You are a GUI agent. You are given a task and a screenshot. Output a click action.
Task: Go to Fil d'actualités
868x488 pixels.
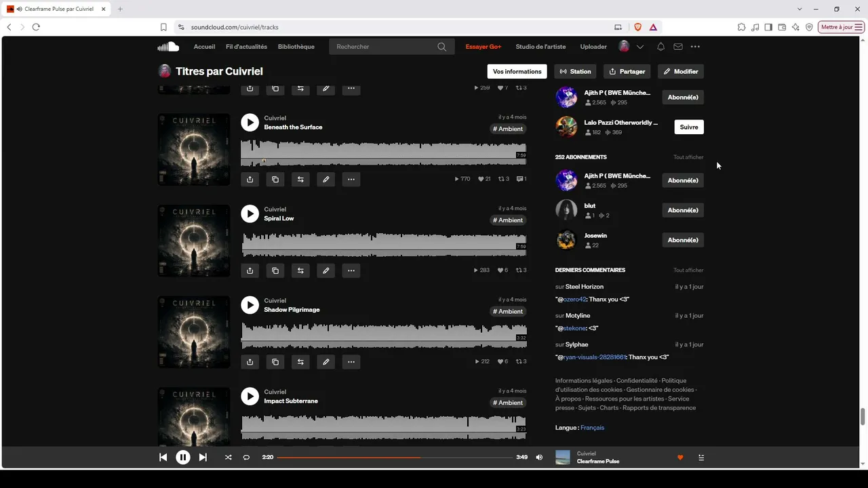click(x=246, y=47)
